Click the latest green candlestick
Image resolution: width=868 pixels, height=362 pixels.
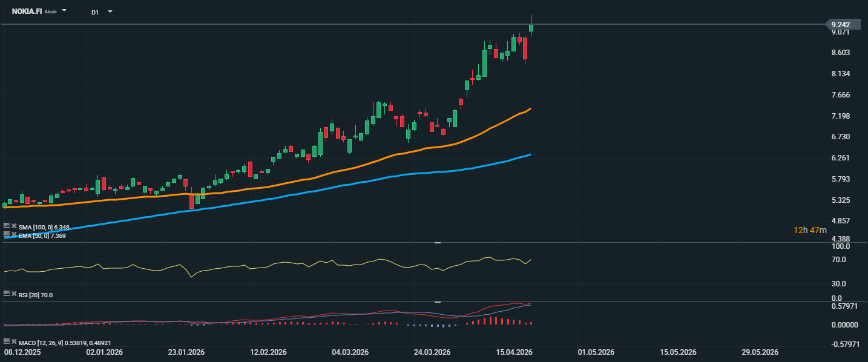coord(531,28)
